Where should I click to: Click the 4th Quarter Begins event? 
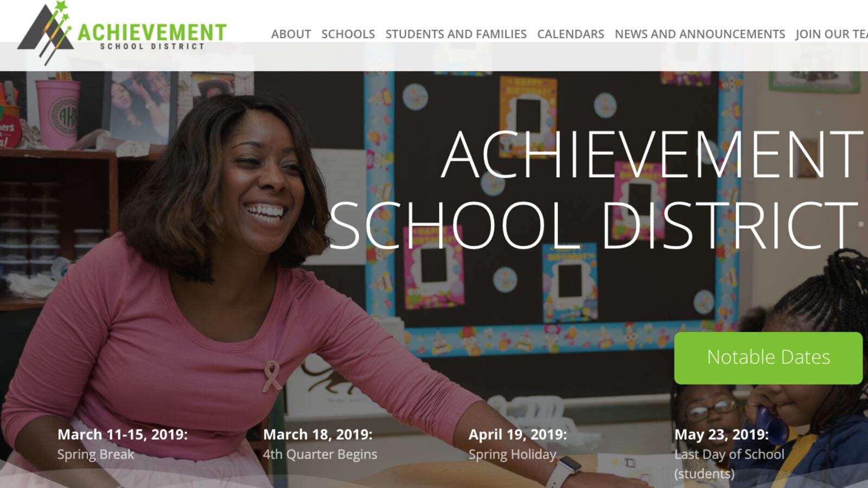click(320, 454)
